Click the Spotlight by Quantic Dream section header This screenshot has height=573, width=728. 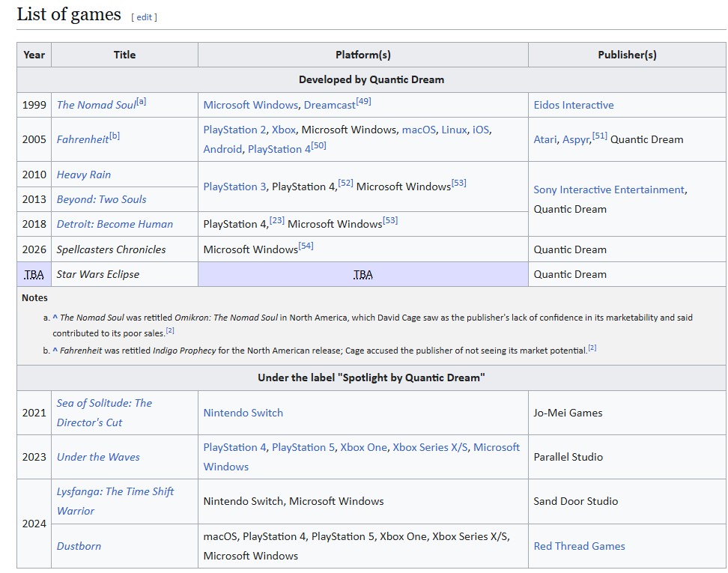(371, 378)
